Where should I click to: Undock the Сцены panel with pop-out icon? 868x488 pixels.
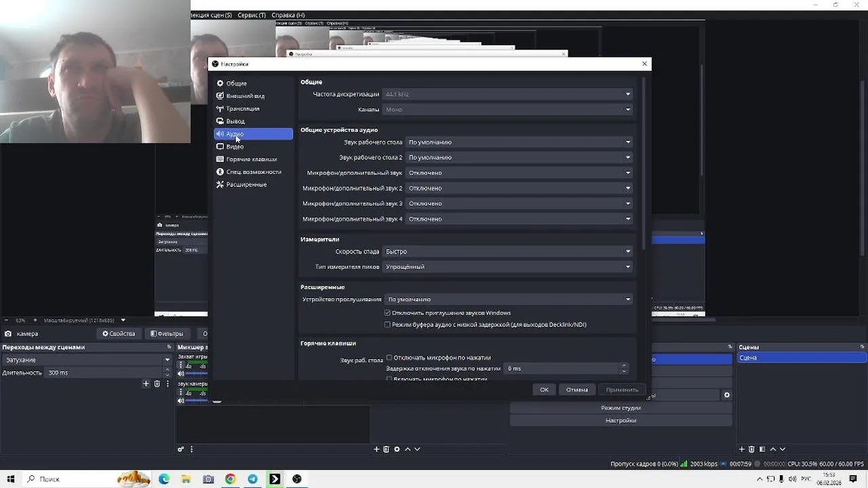(863, 347)
